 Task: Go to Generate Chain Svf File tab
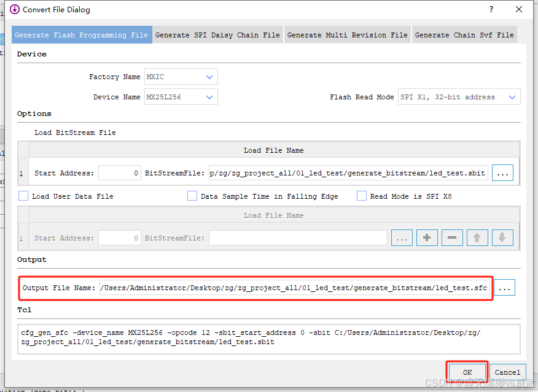click(x=464, y=35)
